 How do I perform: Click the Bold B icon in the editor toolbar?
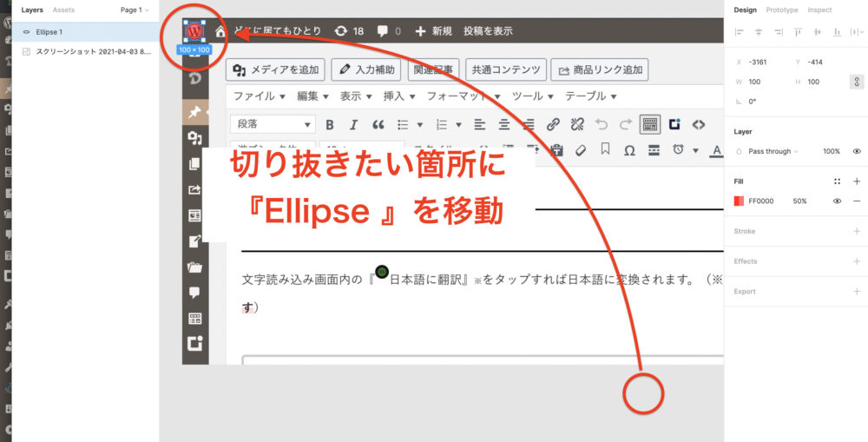329,125
